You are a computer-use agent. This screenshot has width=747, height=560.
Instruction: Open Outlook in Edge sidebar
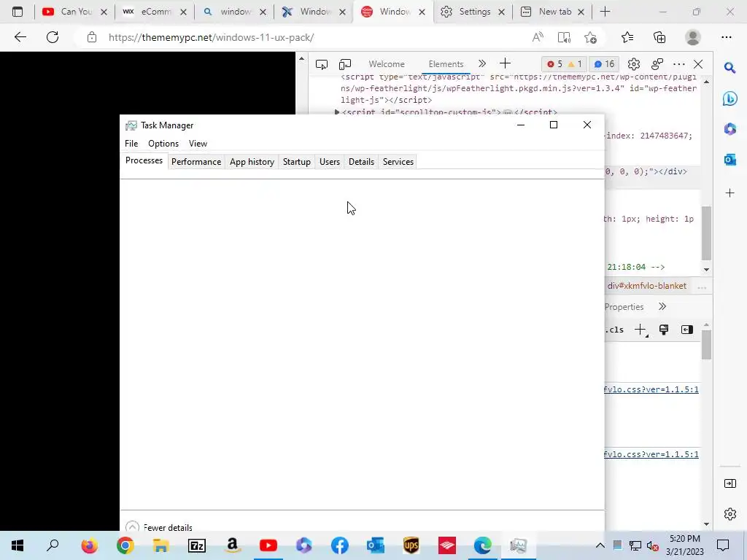(729, 160)
